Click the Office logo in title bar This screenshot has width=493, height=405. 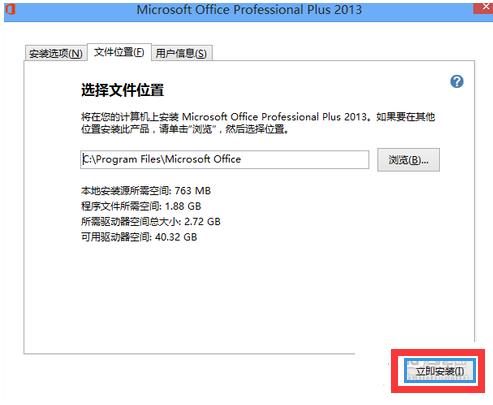(x=11, y=9)
